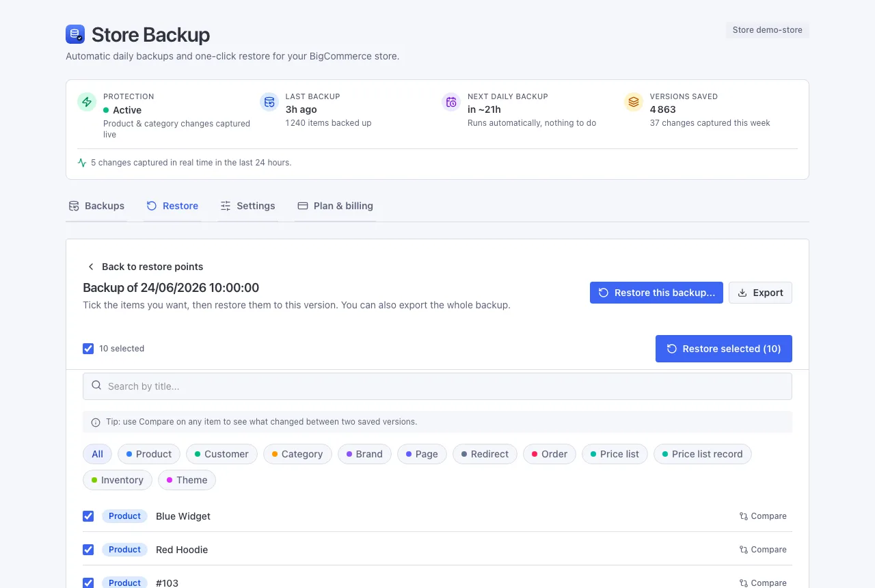The image size is (875, 588).
Task: Click the real-time activity pulse icon
Action: tap(82, 163)
